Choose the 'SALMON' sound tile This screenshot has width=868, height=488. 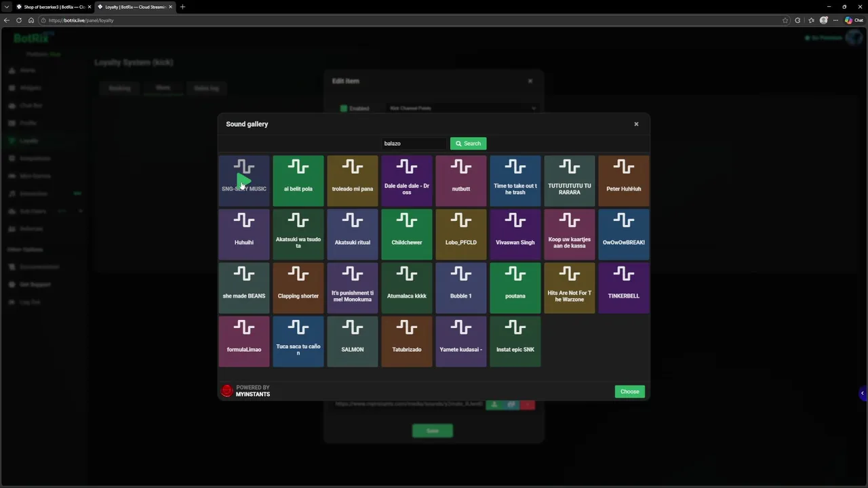[353, 341]
